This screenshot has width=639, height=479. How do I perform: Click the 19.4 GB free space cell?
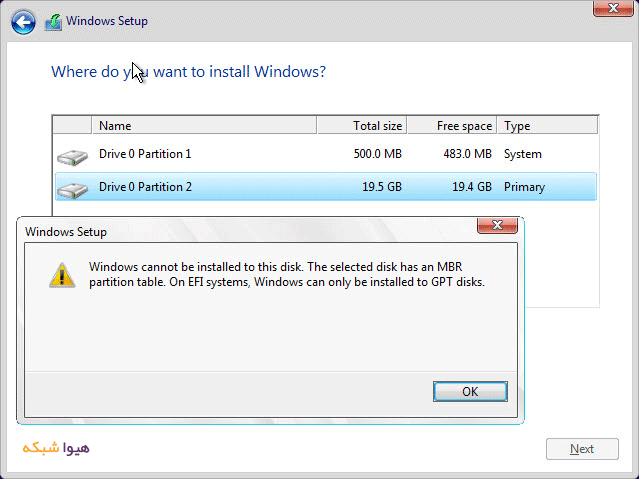[x=468, y=187]
